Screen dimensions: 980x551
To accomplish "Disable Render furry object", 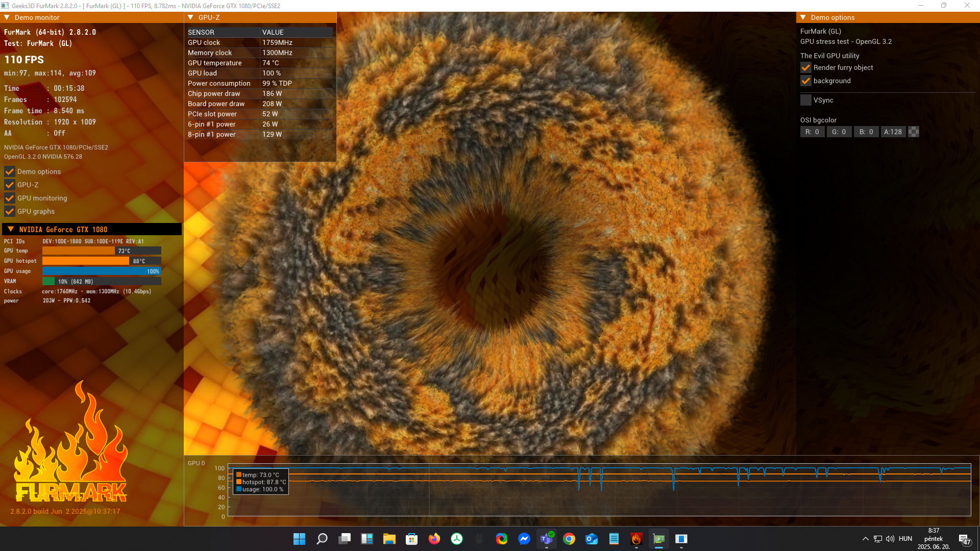I will coord(806,67).
